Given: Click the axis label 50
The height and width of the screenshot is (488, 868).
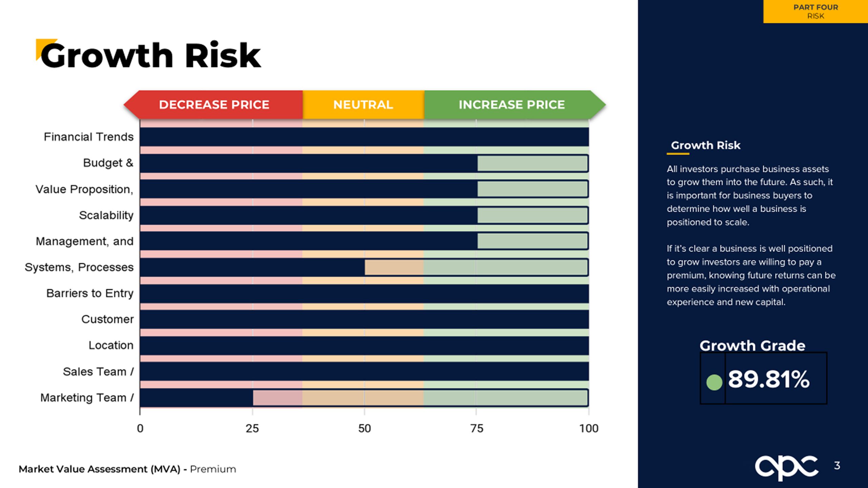Looking at the screenshot, I should 364,429.
